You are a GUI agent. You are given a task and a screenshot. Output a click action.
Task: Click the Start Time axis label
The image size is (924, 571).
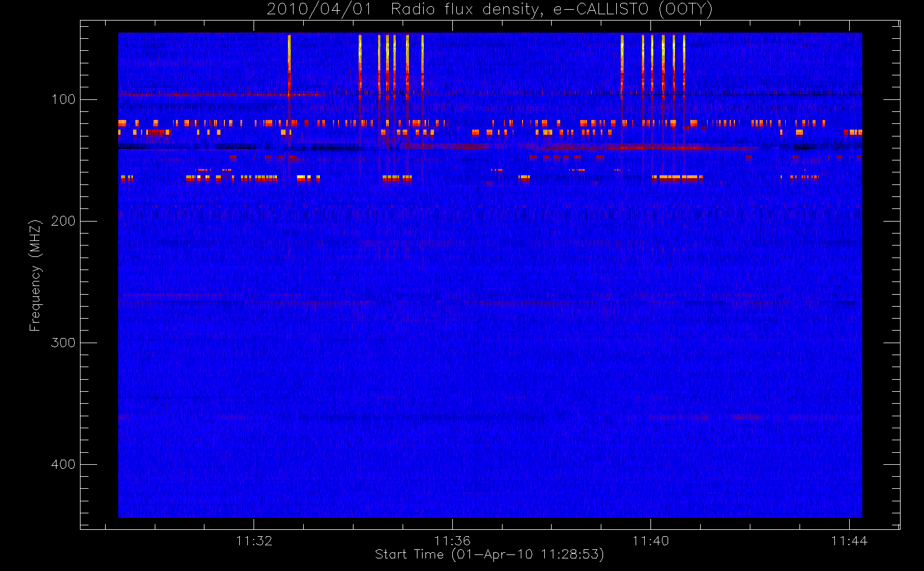point(489,554)
